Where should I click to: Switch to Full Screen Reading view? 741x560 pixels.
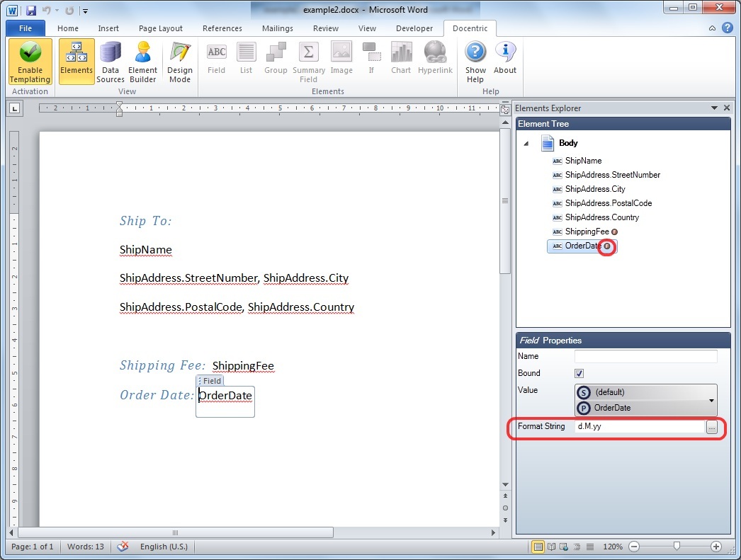pyautogui.click(x=551, y=547)
